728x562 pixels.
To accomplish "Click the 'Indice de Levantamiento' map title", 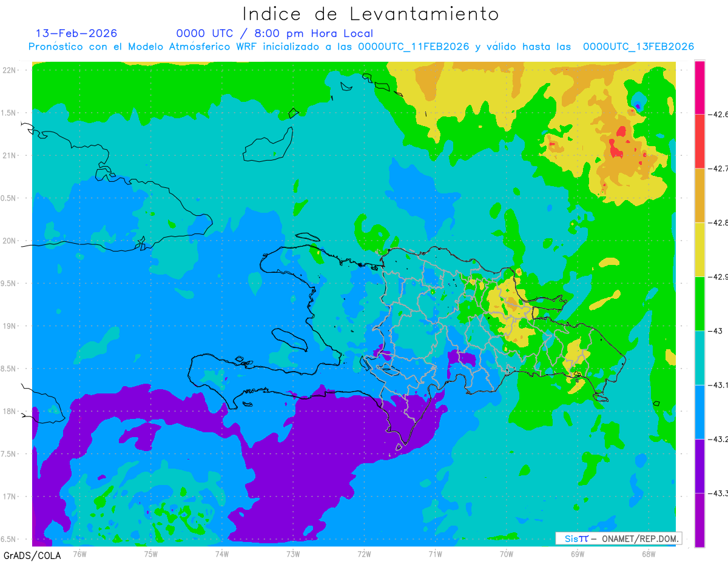I will coord(371,14).
